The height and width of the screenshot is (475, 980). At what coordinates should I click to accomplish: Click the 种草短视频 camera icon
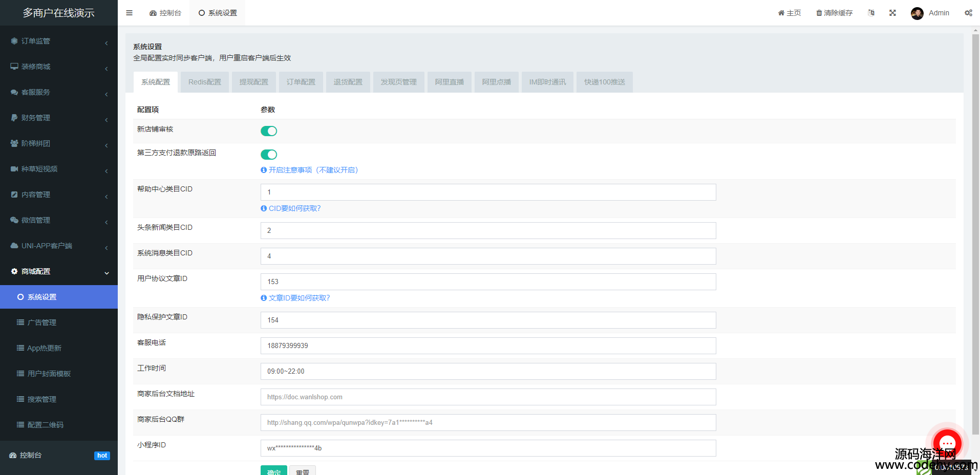coord(14,169)
